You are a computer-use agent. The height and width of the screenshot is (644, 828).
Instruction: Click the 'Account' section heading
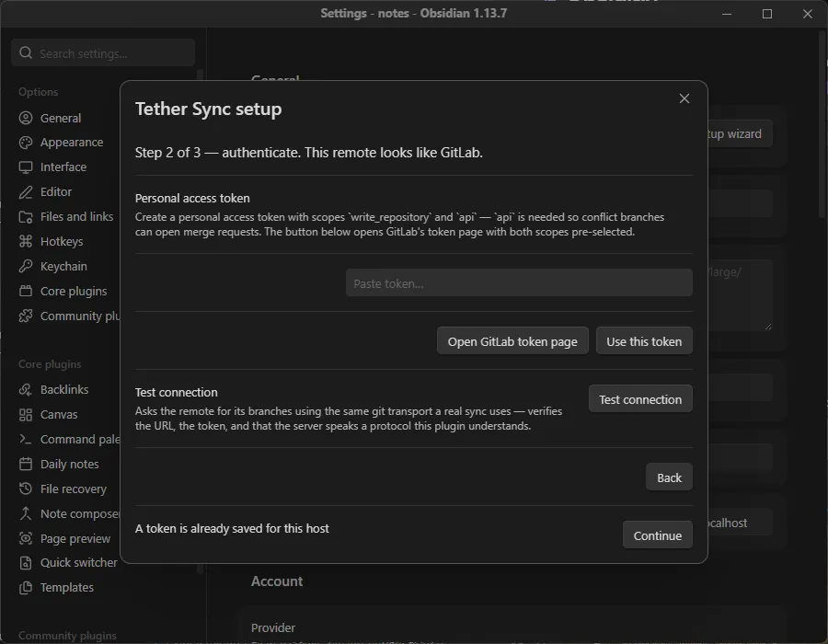point(277,581)
